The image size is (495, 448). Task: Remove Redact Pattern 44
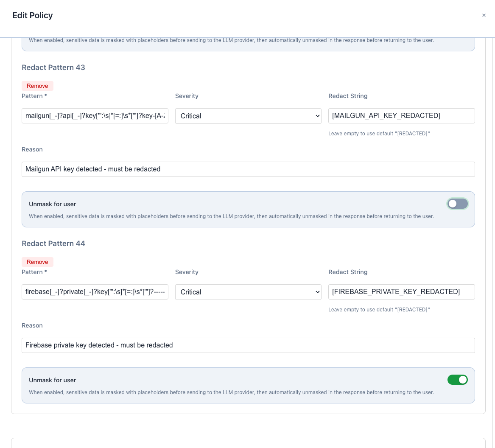pos(37,262)
